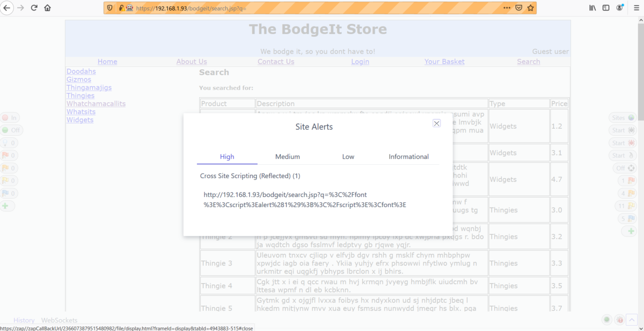Reload the current page
Viewport: 644px width, 331px height.
coord(34,8)
